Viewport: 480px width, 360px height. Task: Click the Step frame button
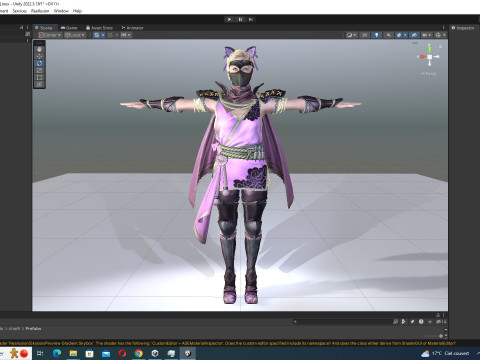tap(251, 19)
